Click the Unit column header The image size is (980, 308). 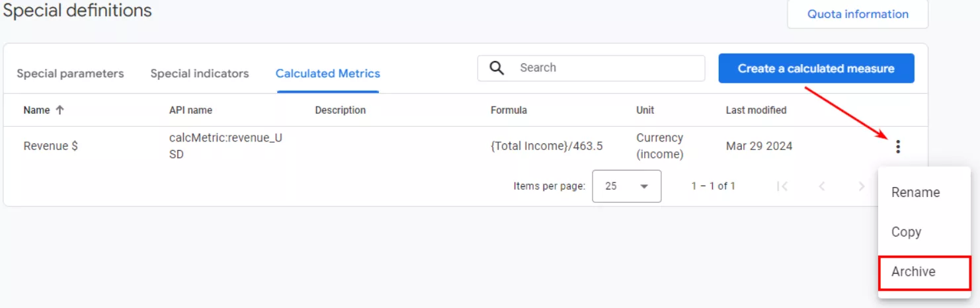645,110
